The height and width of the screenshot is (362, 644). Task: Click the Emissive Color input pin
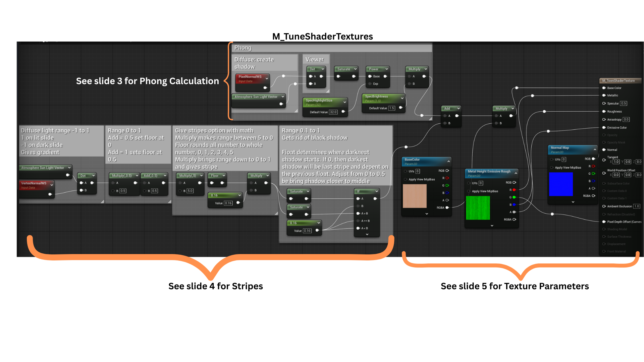tap(604, 127)
